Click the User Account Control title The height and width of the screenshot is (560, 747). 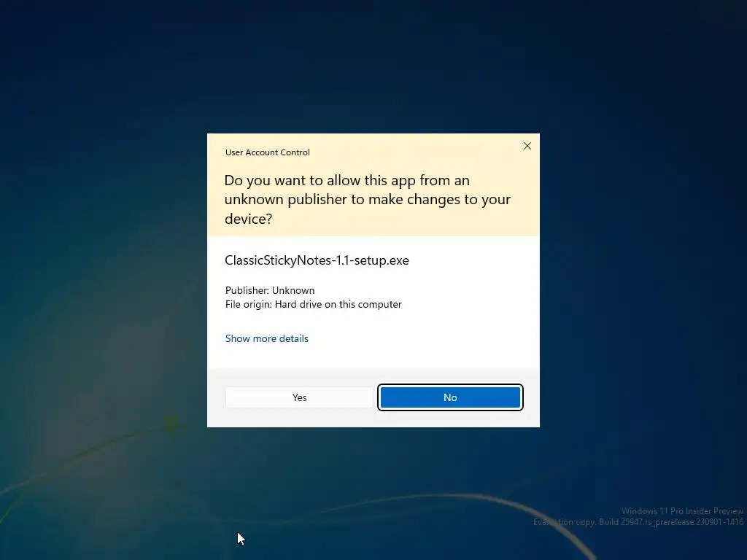tap(267, 152)
